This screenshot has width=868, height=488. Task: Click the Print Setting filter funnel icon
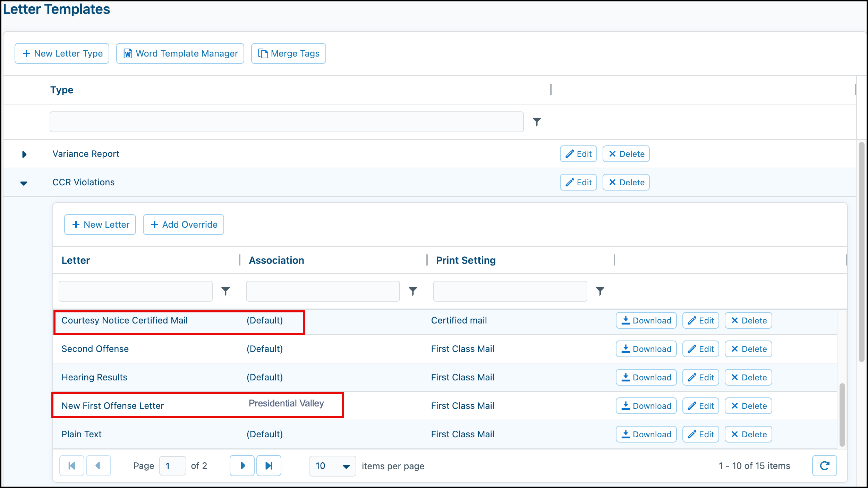tap(600, 291)
